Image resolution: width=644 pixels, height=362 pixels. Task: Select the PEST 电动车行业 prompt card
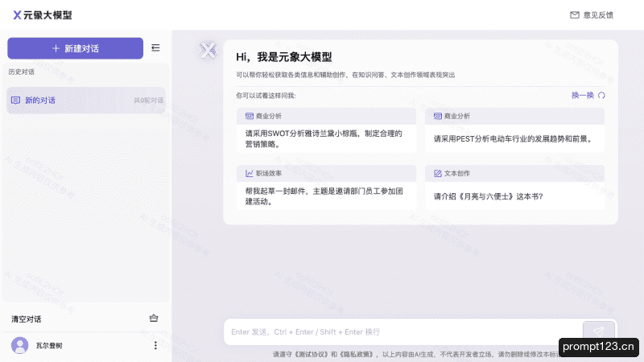[x=514, y=130]
